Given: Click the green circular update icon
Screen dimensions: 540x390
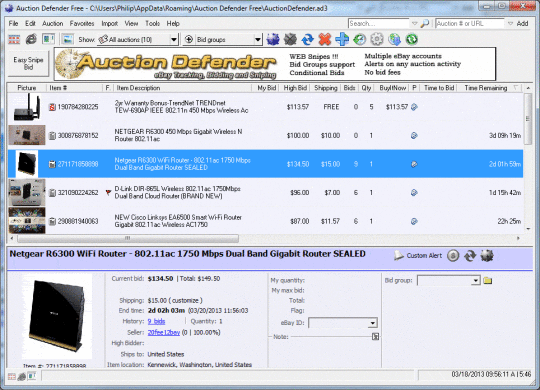Looking at the screenshot, I should pyautogui.click(x=412, y=39).
